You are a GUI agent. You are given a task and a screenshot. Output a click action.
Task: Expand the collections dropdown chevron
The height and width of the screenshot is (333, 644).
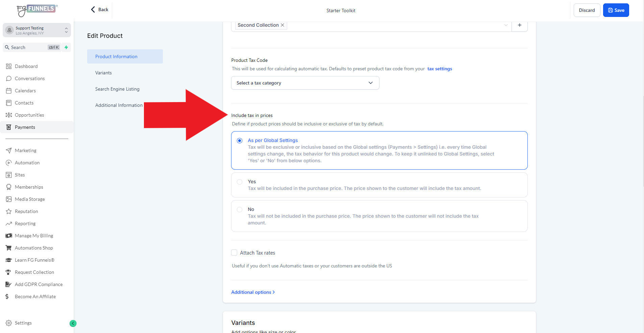[506, 25]
